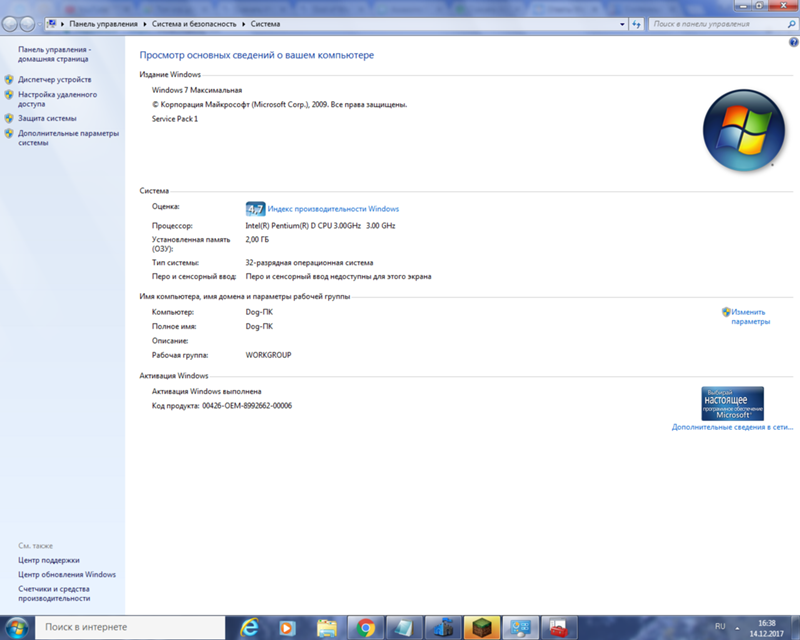Click the 'Изменить параметры' link
The image size is (800, 640).
(x=750, y=317)
